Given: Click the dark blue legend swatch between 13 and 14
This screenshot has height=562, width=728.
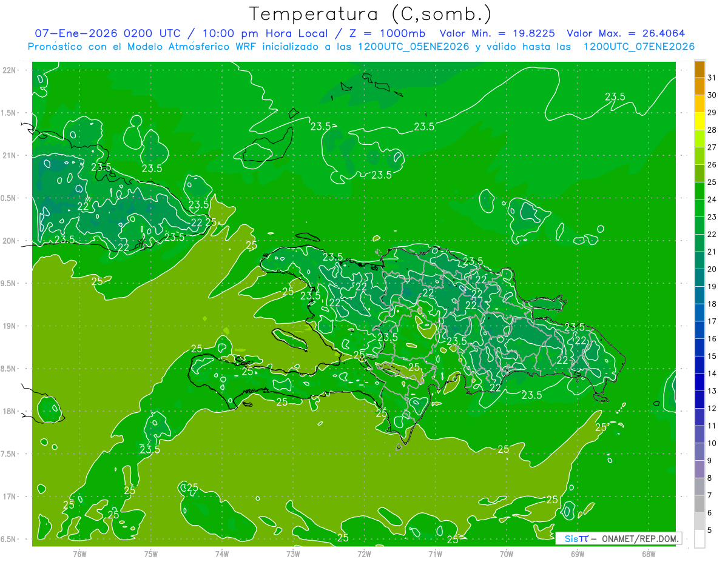Looking at the screenshot, I should pyautogui.click(x=699, y=382).
